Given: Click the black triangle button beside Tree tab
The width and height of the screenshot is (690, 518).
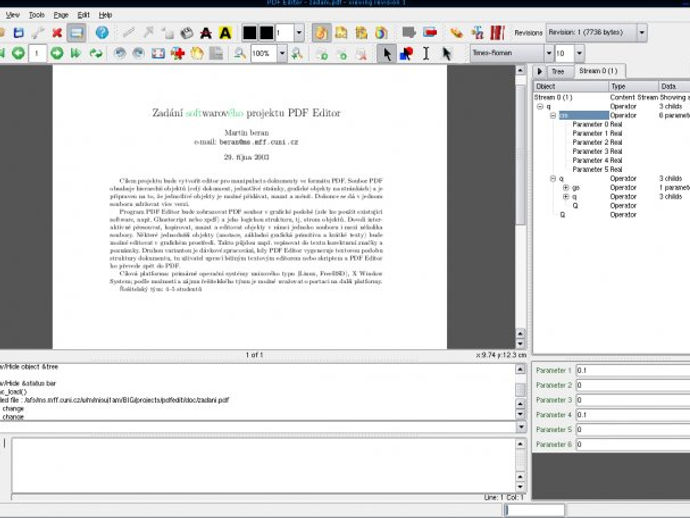Looking at the screenshot, I should click(540, 71).
